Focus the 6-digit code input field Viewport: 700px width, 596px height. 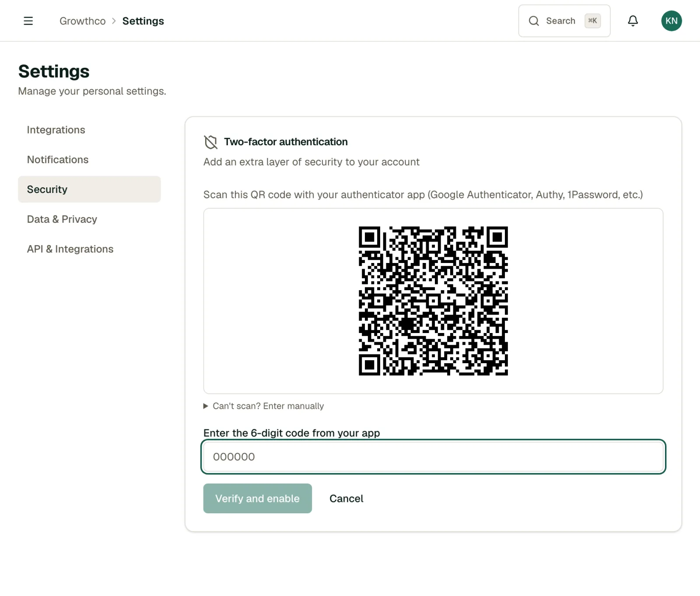[x=433, y=457]
